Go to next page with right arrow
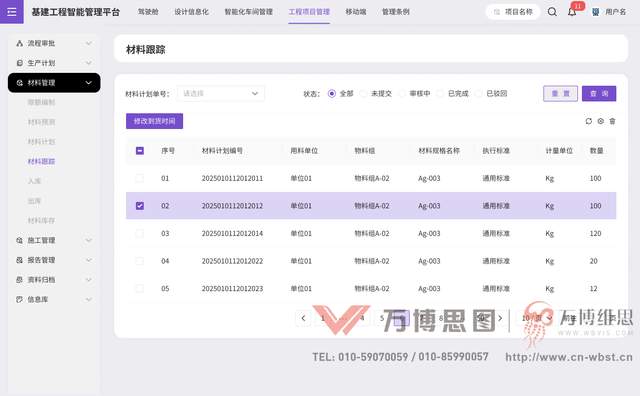The width and height of the screenshot is (640, 396). [x=500, y=318]
